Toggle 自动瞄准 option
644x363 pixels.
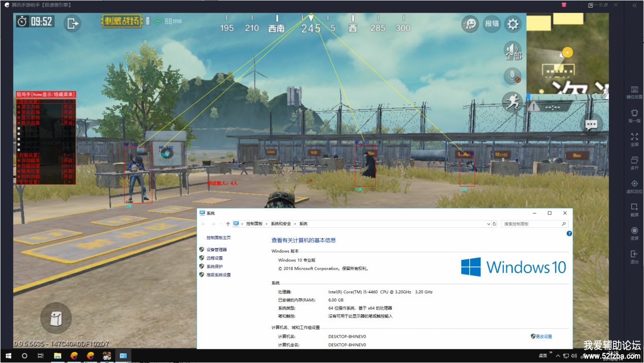click(46, 160)
